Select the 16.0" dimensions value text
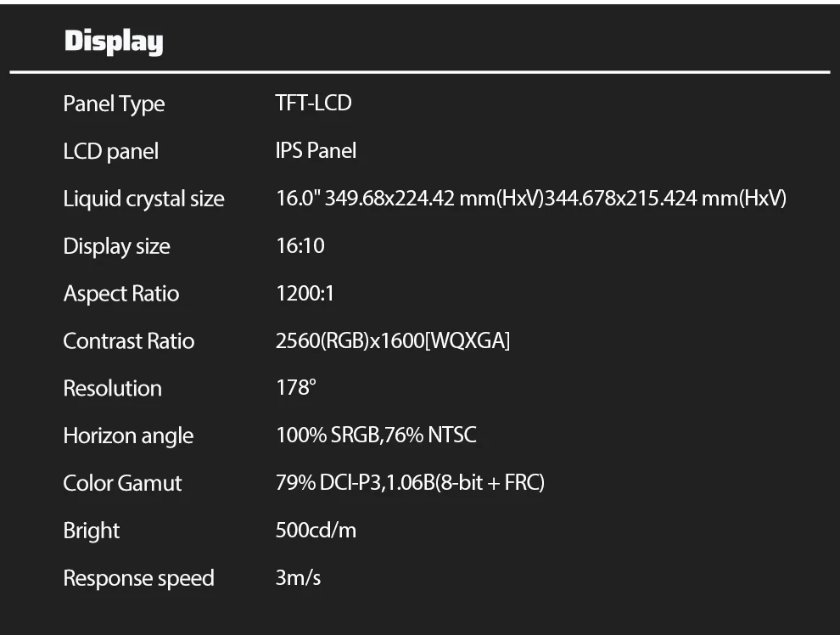Screen dimensions: 840x635 531,199
